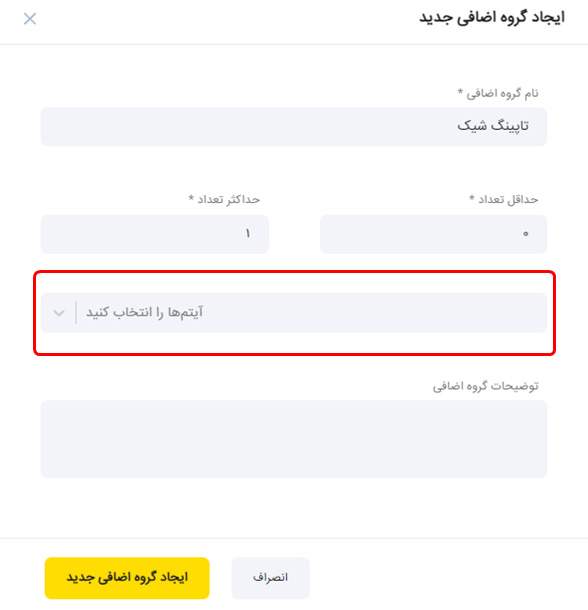Click the 'نام گروه اضافی' field label
This screenshot has width=588, height=610.
[502, 93]
